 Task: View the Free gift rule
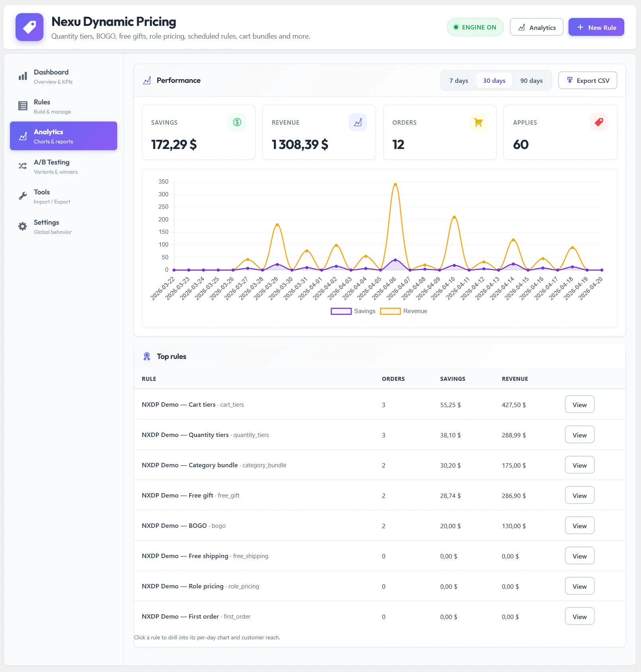[x=580, y=495]
